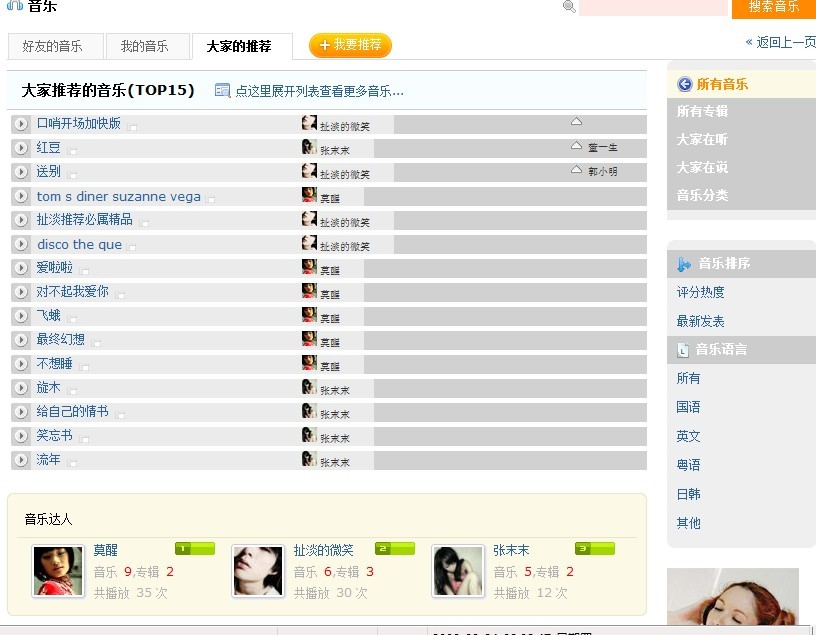The image size is (816, 635).
Task: Click the up-arrow icon in 红豆 row
Action: point(576,145)
